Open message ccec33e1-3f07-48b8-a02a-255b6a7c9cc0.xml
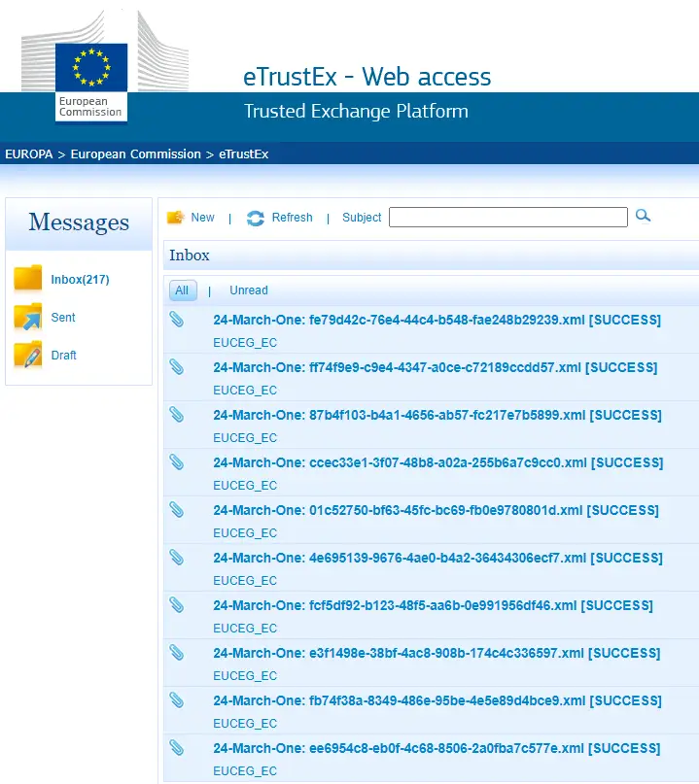The image size is (699, 784). [438, 462]
